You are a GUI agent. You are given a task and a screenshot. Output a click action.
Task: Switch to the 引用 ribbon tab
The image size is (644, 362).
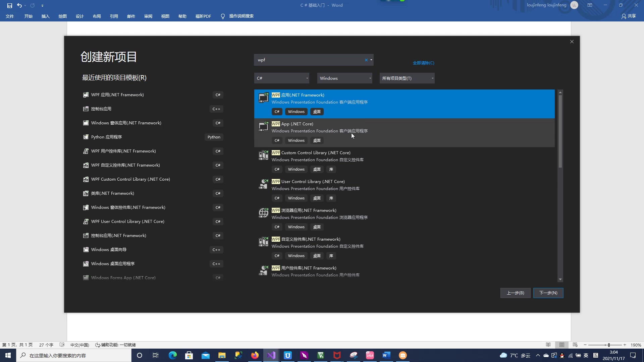pyautogui.click(x=114, y=16)
